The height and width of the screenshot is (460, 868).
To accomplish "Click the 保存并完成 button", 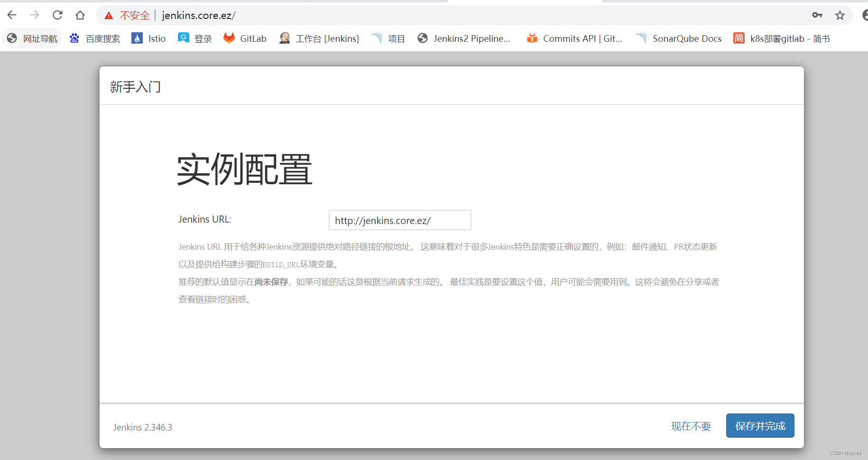I will pyautogui.click(x=760, y=426).
